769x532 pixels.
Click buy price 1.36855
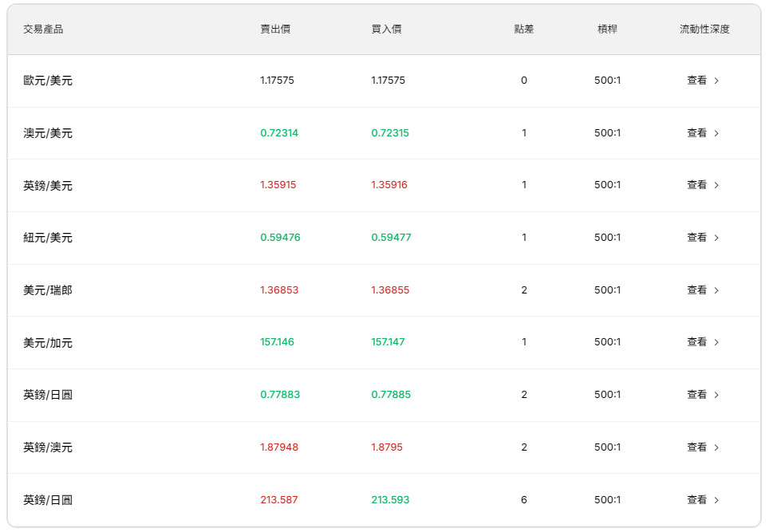click(x=390, y=290)
